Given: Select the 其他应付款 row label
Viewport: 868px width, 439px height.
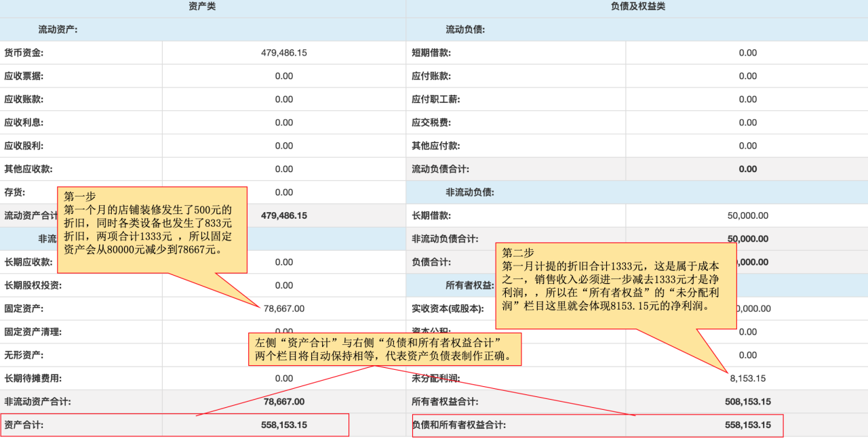Looking at the screenshot, I should 435,146.
